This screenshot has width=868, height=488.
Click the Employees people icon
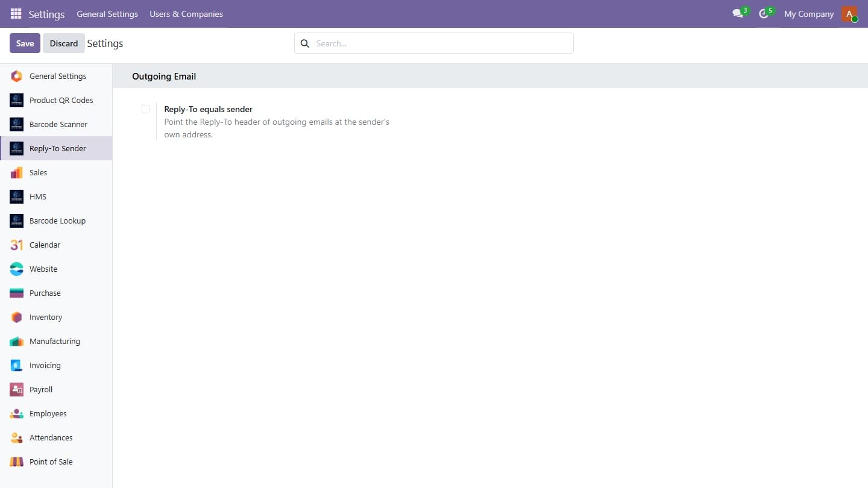pos(17,414)
